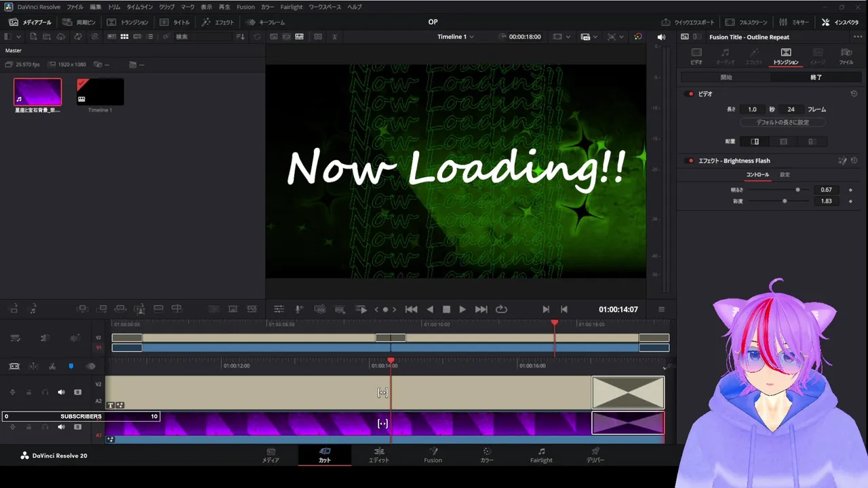Toggle loop playback
Image resolution: width=868 pixels, height=488 pixels.
tap(501, 309)
